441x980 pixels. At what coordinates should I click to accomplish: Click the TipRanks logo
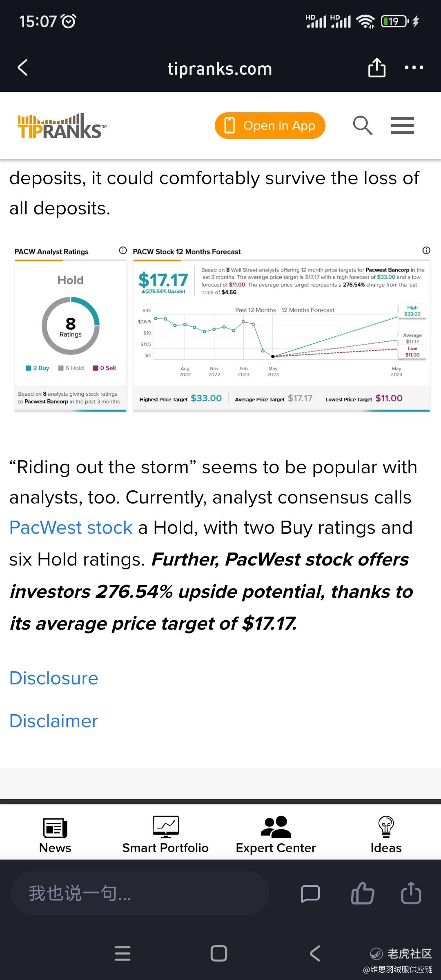click(x=62, y=126)
